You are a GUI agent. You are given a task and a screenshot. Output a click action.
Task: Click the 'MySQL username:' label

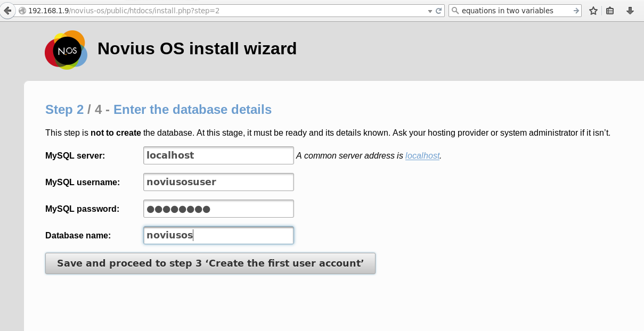[83, 183]
